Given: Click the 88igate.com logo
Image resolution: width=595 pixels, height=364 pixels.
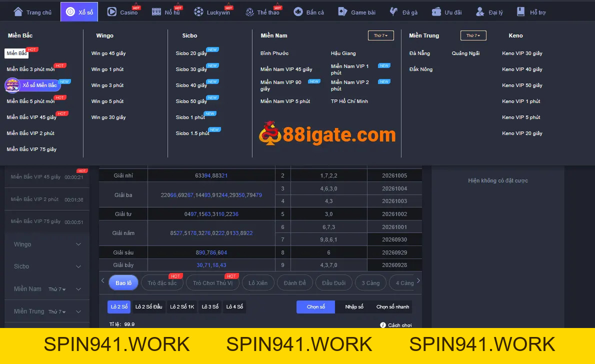Looking at the screenshot, I should click(327, 134).
